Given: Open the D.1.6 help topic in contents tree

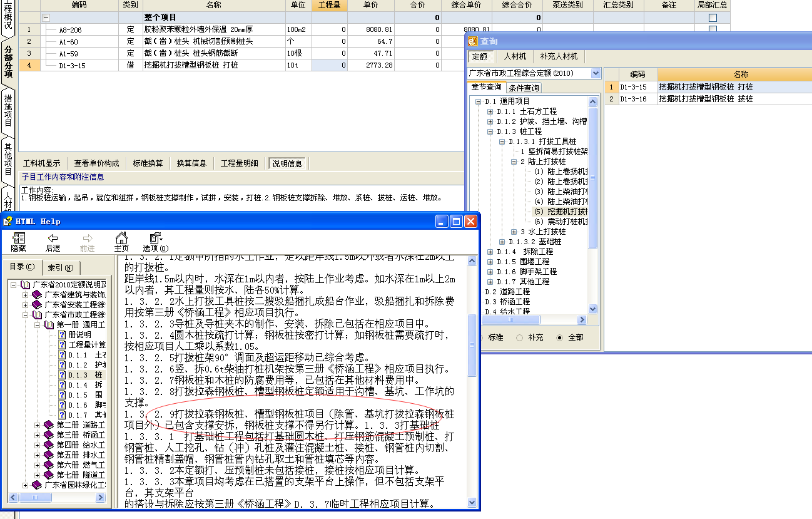Looking at the screenshot, I should coord(82,404).
